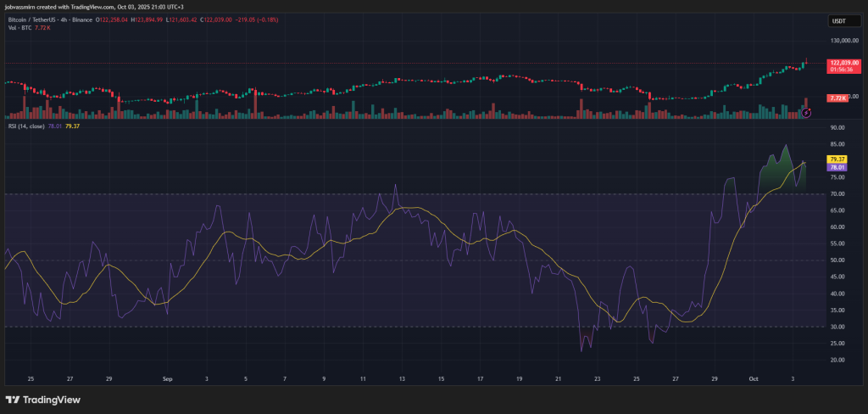The image size is (868, 414).
Task: Click the 50.00 level on RSI scale
Action: 837,260
